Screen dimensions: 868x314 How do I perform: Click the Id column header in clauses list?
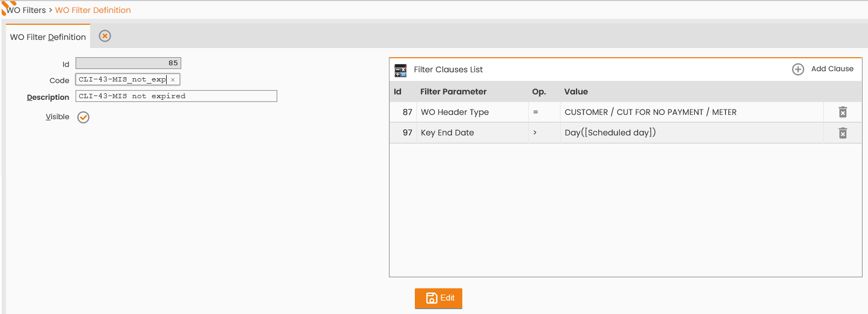[x=398, y=92]
